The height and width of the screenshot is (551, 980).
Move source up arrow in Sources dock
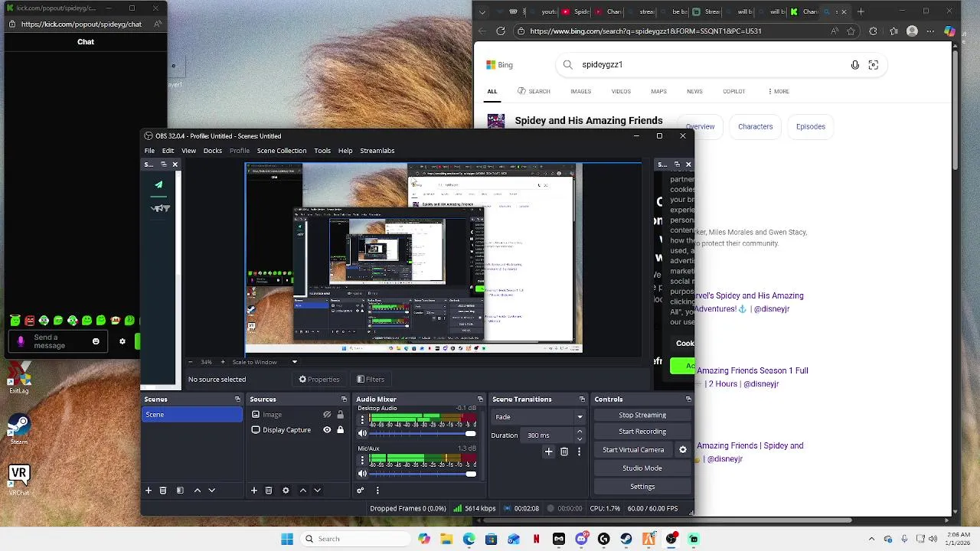click(303, 491)
